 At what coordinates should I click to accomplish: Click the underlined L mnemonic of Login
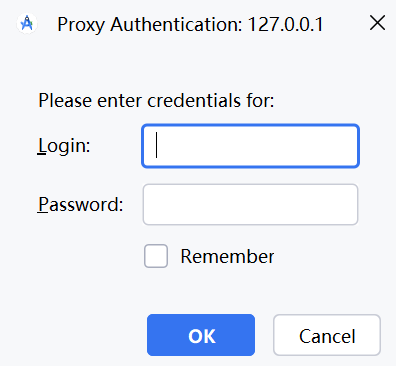(x=42, y=145)
